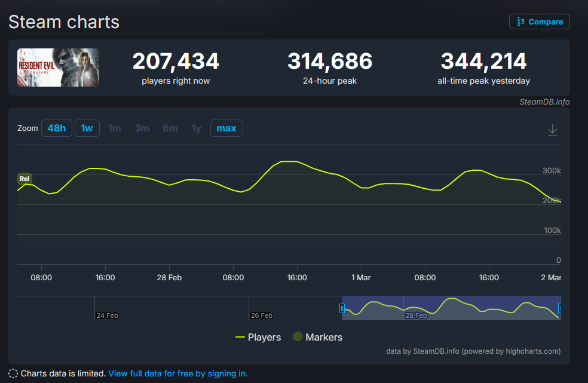Click the dashed circle limited-data icon
588x383 pixels.
pyautogui.click(x=13, y=373)
